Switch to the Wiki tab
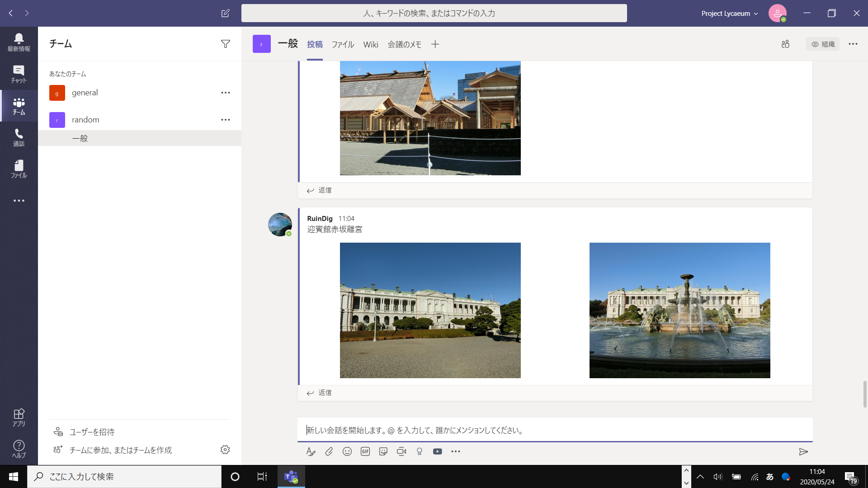 click(x=371, y=44)
